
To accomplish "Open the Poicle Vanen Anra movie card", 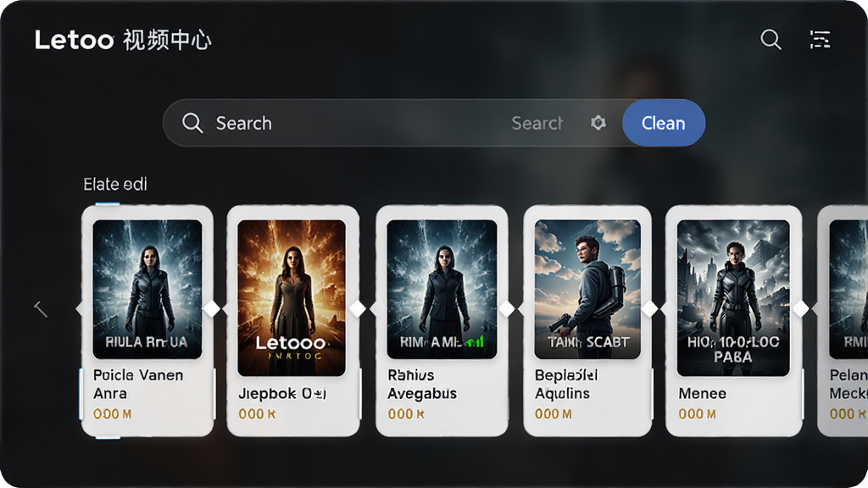I will (x=147, y=321).
